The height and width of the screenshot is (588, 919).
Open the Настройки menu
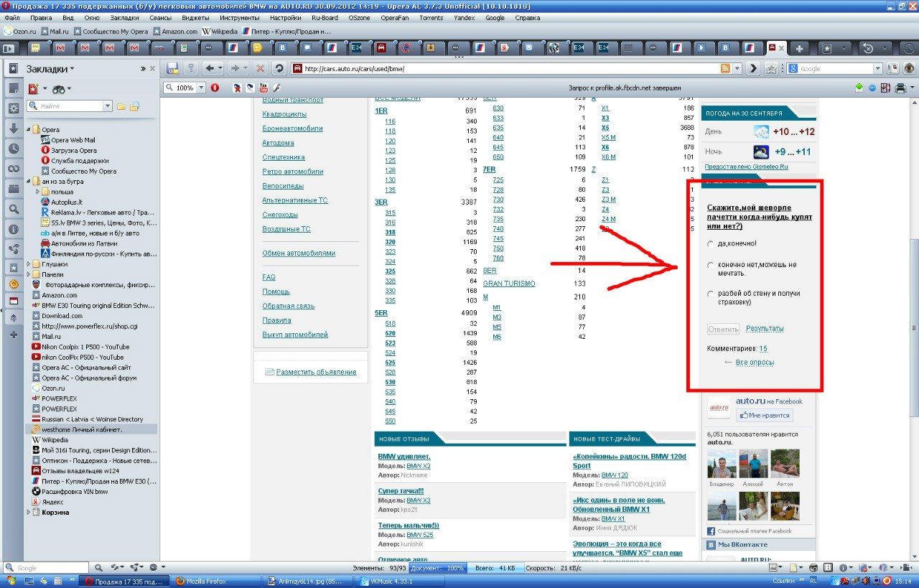[x=285, y=17]
